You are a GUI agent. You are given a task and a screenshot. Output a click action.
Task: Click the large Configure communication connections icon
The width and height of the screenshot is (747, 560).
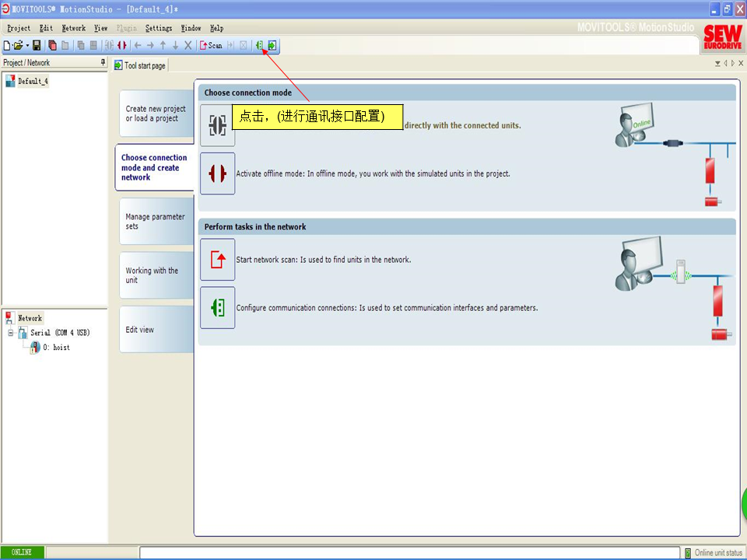[x=217, y=308]
